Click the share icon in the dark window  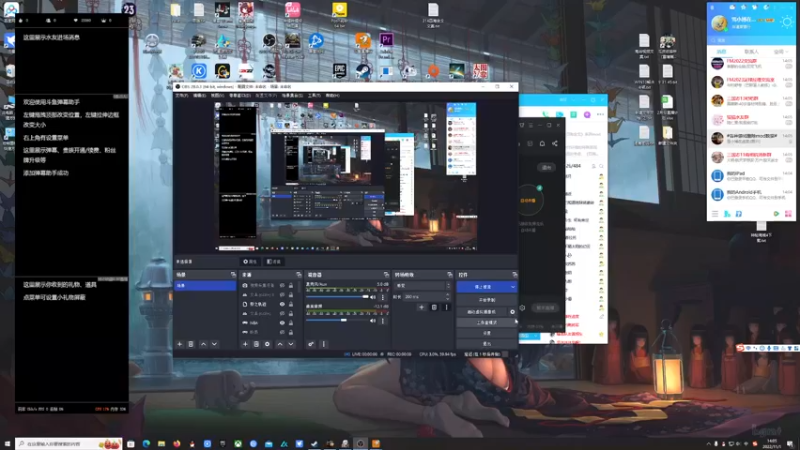[x=555, y=143]
